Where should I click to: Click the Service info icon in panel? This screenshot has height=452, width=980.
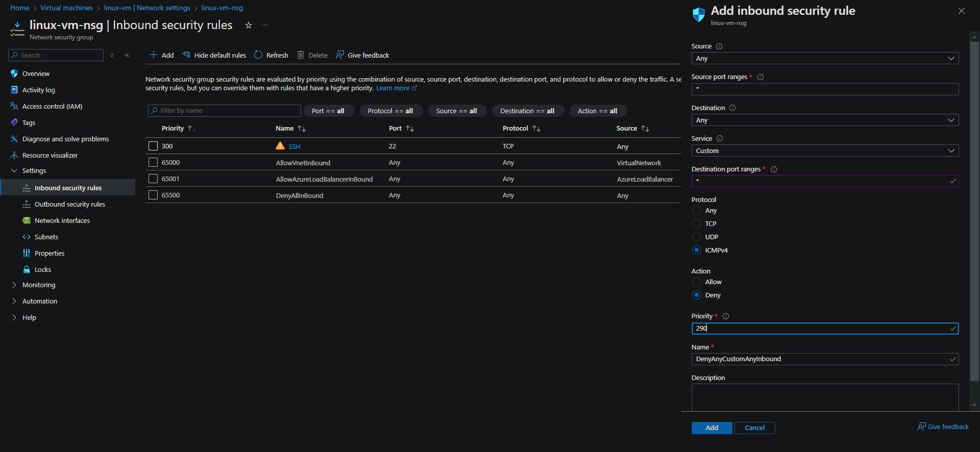point(720,138)
